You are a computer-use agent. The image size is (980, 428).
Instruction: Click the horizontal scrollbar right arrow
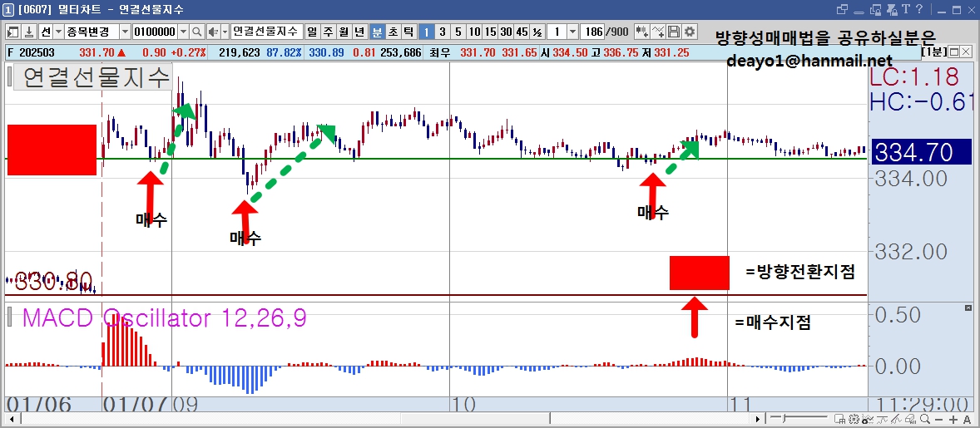click(758, 419)
